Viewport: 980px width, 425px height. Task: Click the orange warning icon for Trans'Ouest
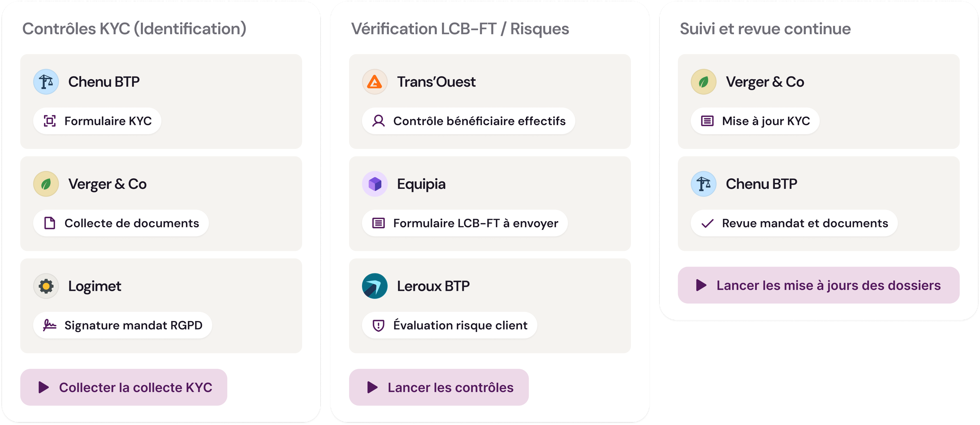375,81
